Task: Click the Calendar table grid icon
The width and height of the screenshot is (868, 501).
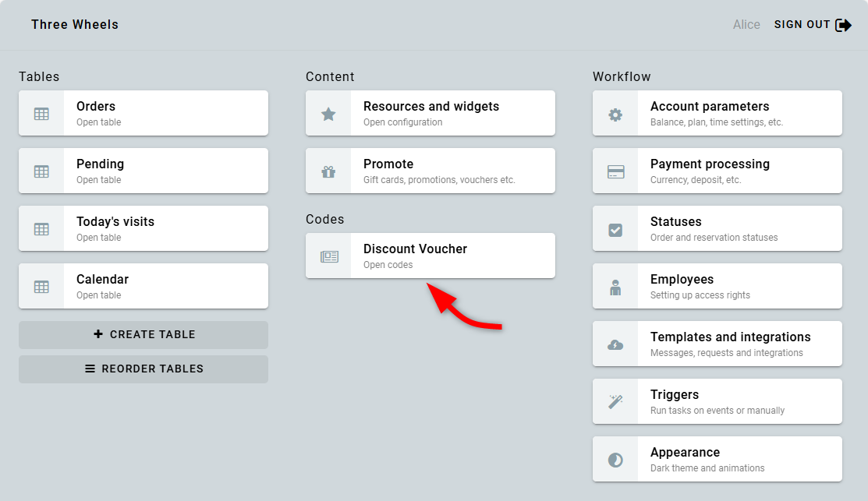Action: click(41, 287)
